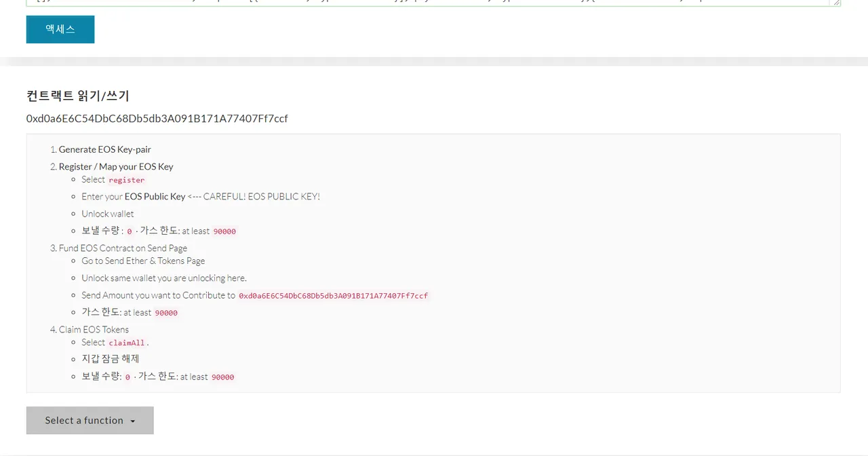The width and height of the screenshot is (868, 456).
Task: Click the blue 액세스 button
Action: coord(60,29)
